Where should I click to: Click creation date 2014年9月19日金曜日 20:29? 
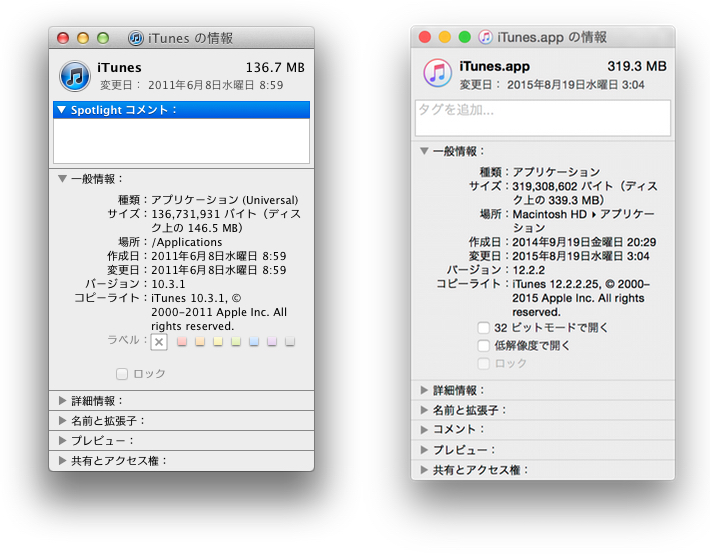click(x=584, y=242)
